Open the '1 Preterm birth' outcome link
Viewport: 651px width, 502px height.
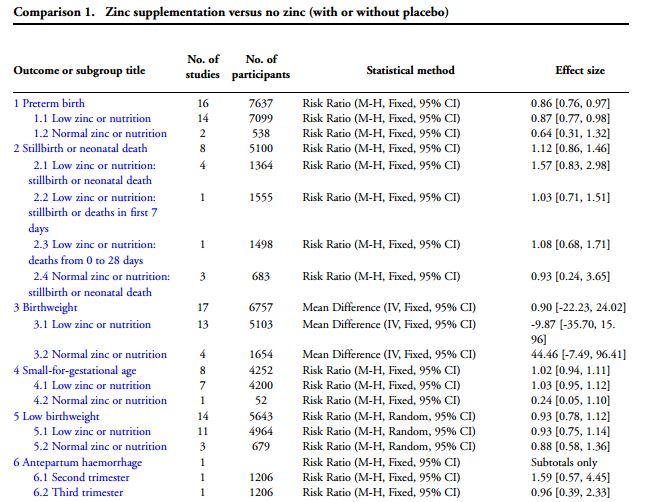pyautogui.click(x=49, y=103)
